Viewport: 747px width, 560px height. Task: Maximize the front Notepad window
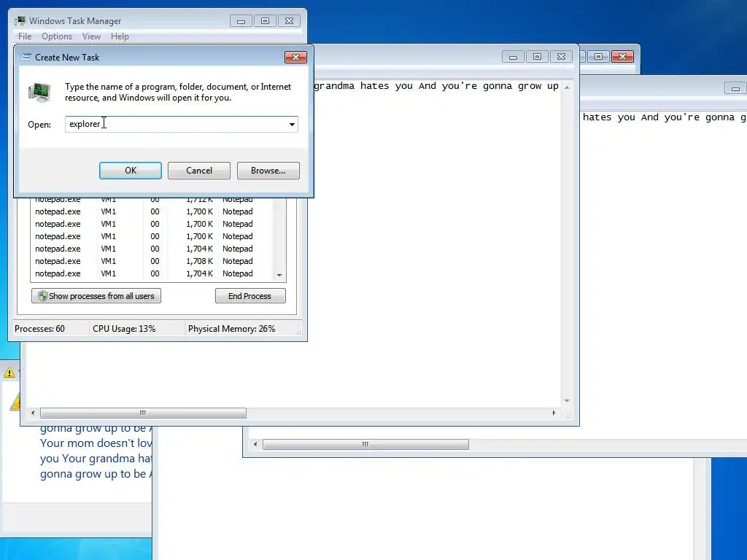537,57
